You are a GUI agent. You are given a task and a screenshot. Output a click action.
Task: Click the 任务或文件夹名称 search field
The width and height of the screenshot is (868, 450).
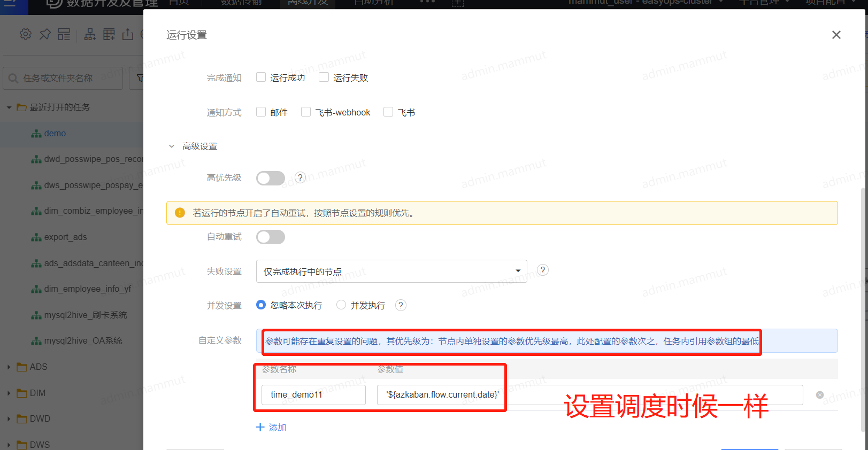coord(63,79)
